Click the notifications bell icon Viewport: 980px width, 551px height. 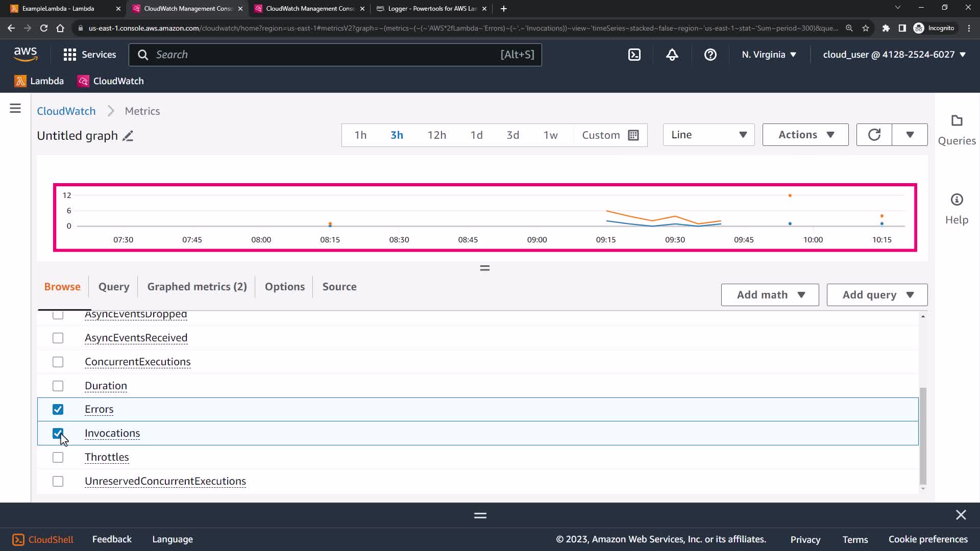click(x=672, y=55)
